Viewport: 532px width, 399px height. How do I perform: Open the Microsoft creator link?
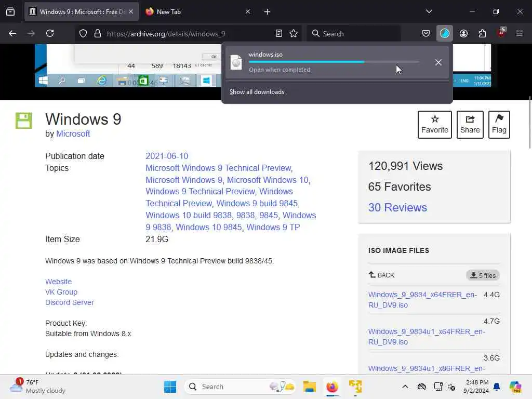click(73, 134)
